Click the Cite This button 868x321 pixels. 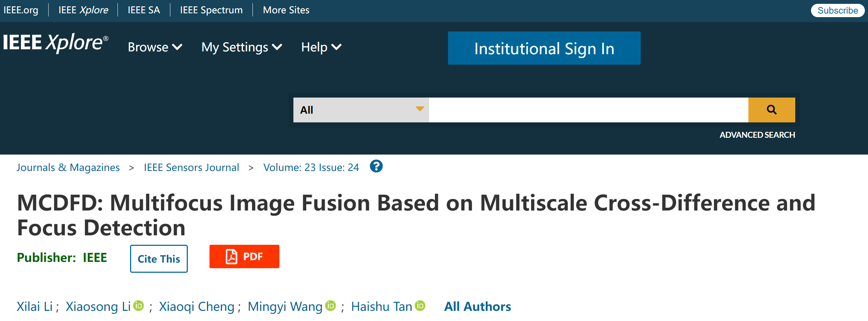(x=159, y=259)
